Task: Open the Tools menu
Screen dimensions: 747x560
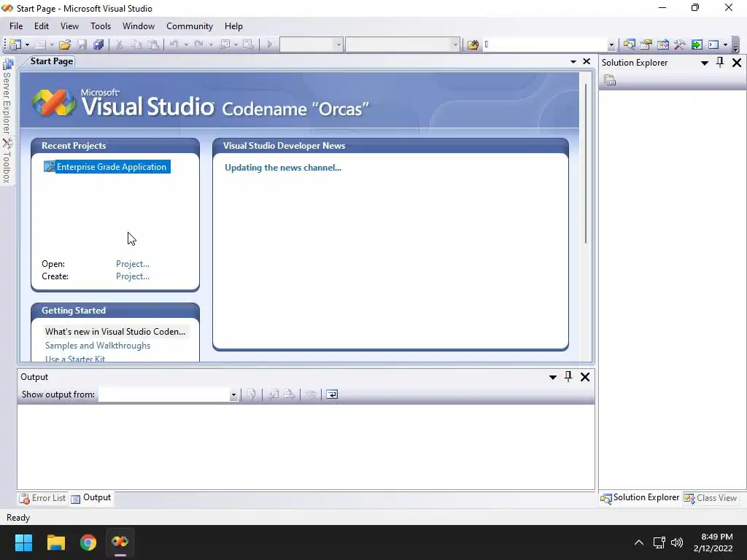Action: pyautogui.click(x=101, y=26)
